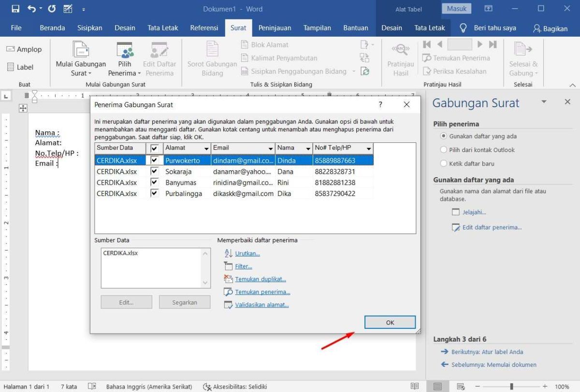Image resolution: width=580 pixels, height=392 pixels.
Task: Open task pane options dropdown arrow
Action: [544, 102]
